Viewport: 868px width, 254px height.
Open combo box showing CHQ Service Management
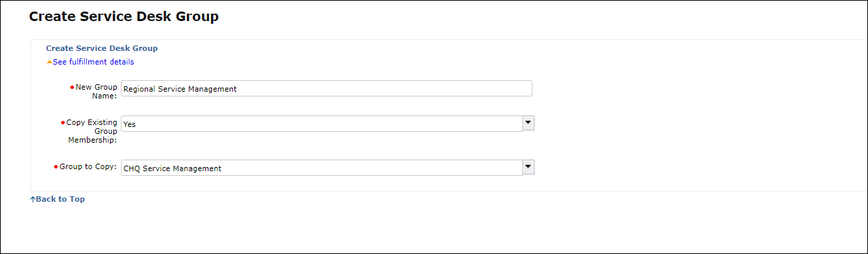point(327,168)
